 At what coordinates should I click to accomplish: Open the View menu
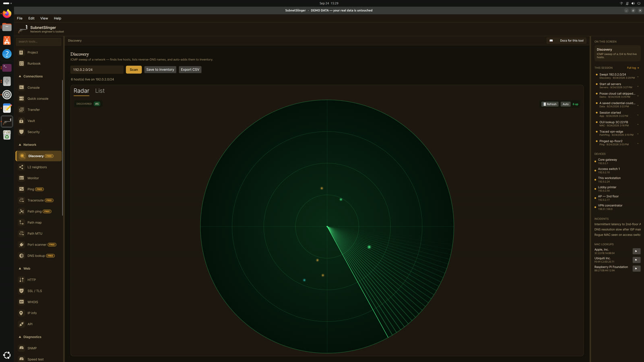point(44,19)
